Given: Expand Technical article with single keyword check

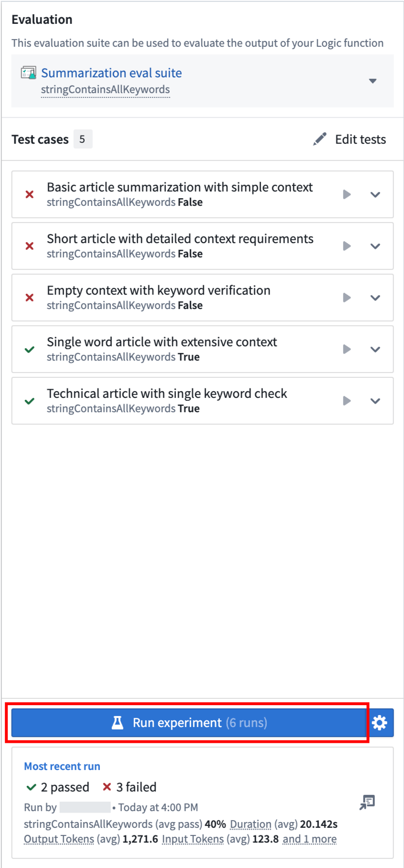Looking at the screenshot, I should [375, 401].
